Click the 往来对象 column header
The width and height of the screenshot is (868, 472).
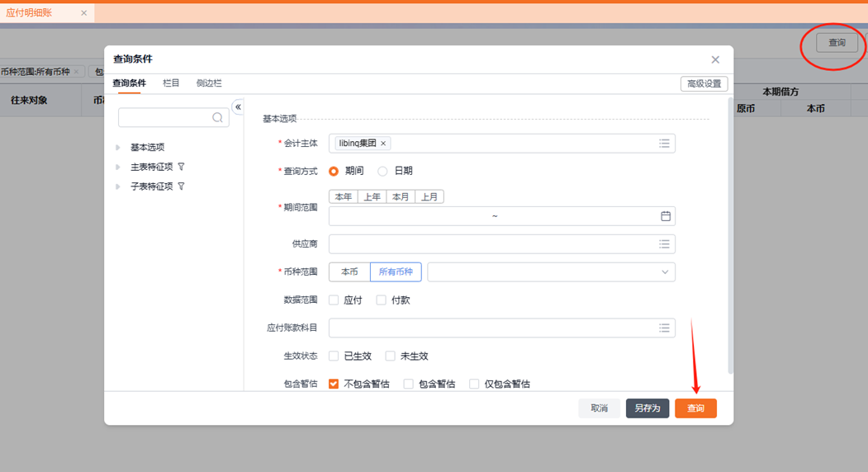point(29,100)
